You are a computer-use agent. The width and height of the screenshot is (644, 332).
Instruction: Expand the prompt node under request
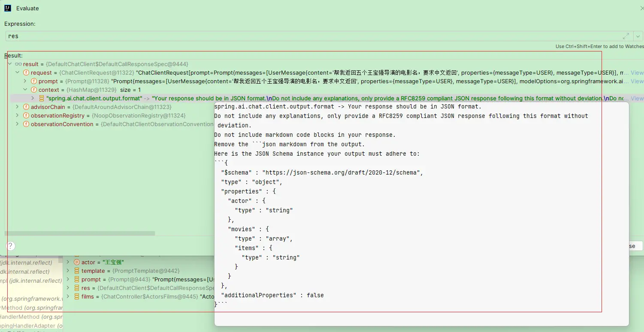(x=25, y=81)
